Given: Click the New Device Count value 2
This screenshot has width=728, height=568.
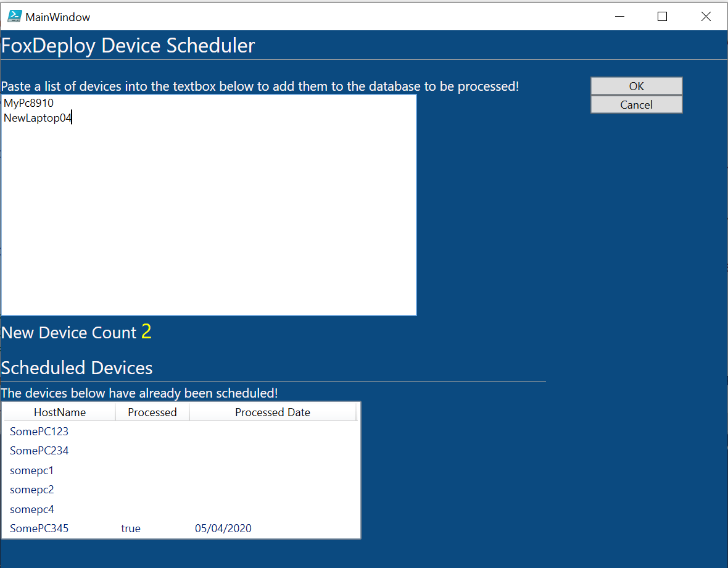Looking at the screenshot, I should pos(146,332).
